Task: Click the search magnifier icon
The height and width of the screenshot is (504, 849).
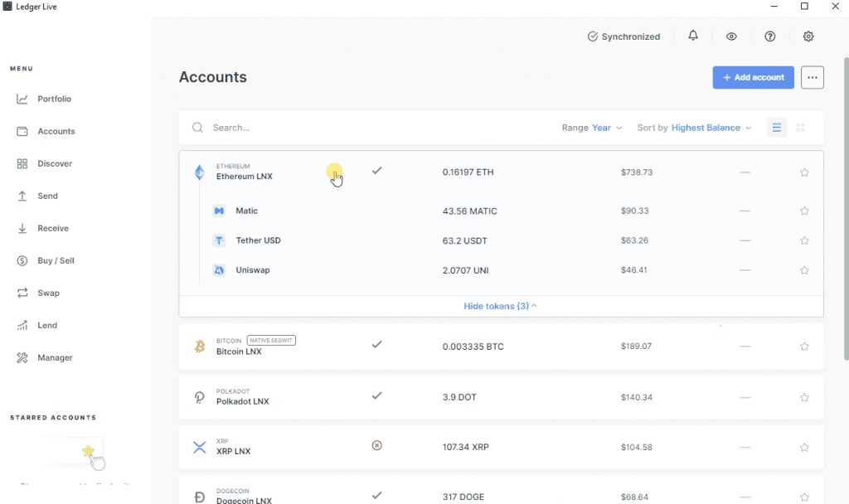Action: pos(197,128)
